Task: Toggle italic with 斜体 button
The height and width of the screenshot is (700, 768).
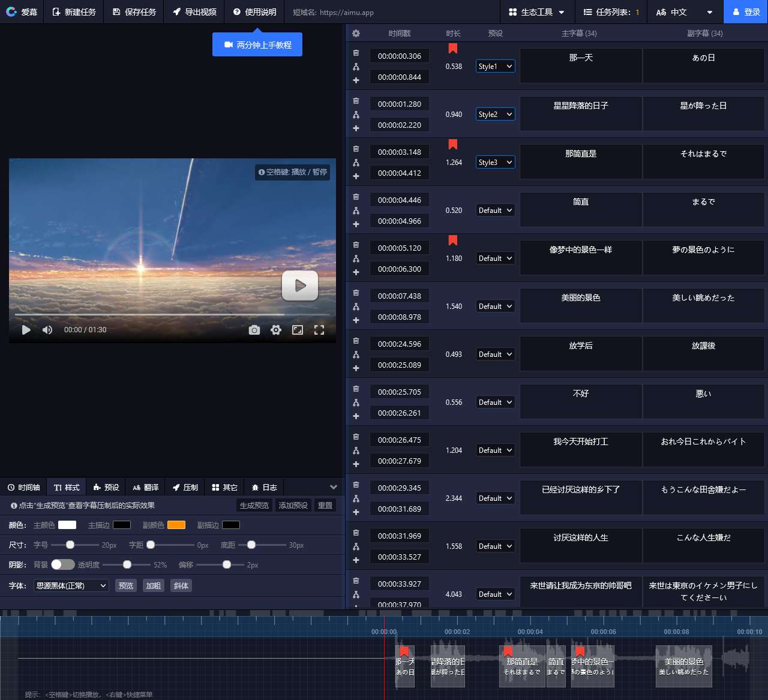Action: pyautogui.click(x=181, y=585)
